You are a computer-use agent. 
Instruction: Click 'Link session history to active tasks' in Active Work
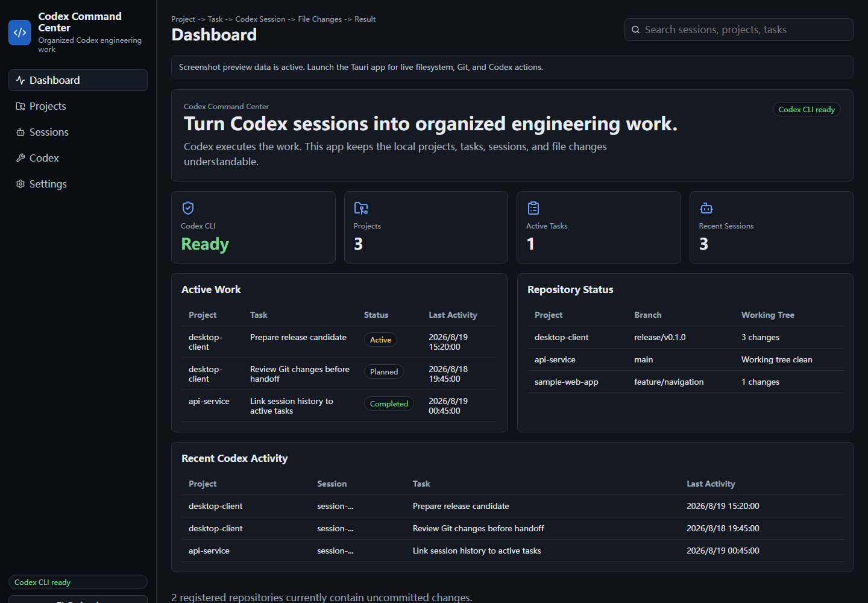click(x=291, y=406)
